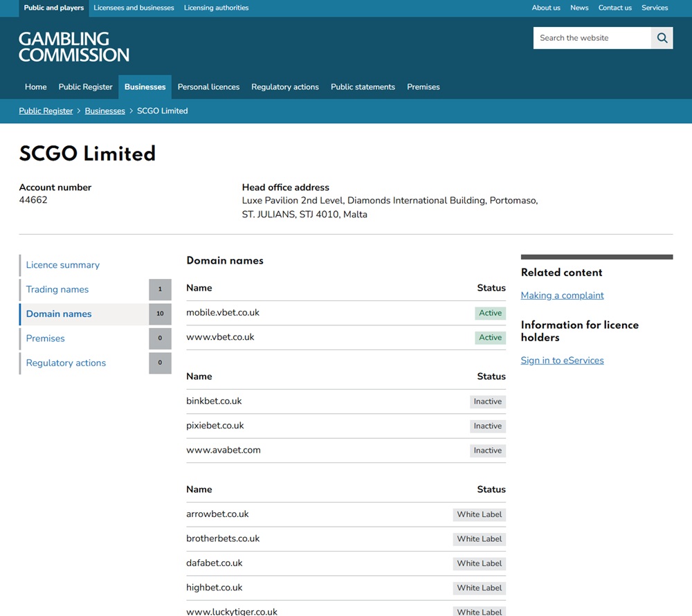Click Inactive status of binkbet.co.uk
Screen dimensions: 692x616
tap(488, 401)
